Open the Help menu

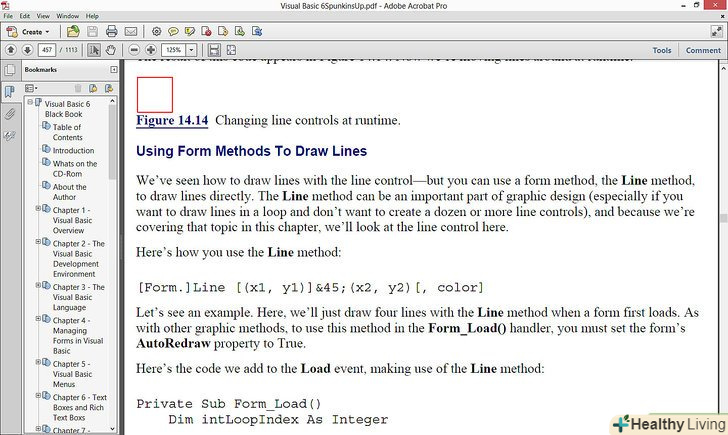(x=92, y=16)
